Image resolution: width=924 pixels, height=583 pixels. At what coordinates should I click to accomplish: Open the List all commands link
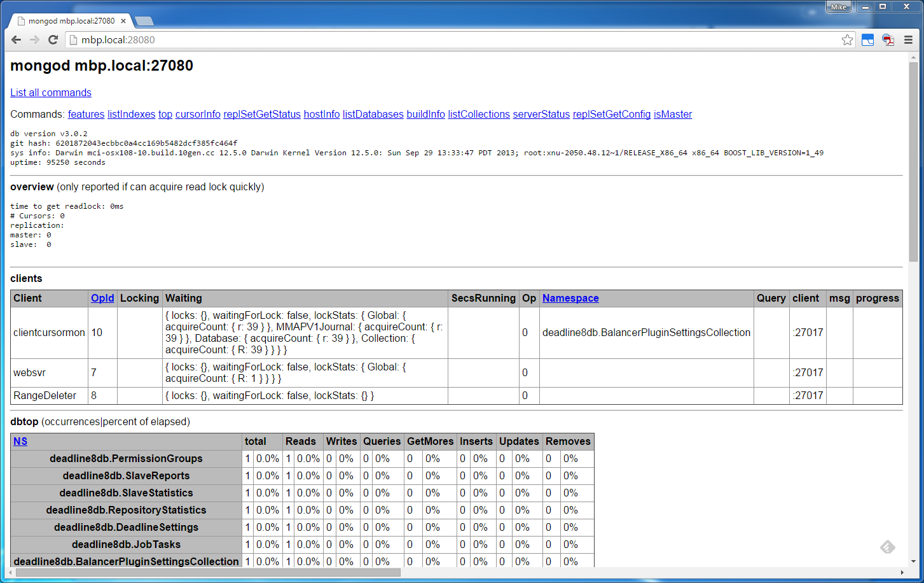pos(51,93)
